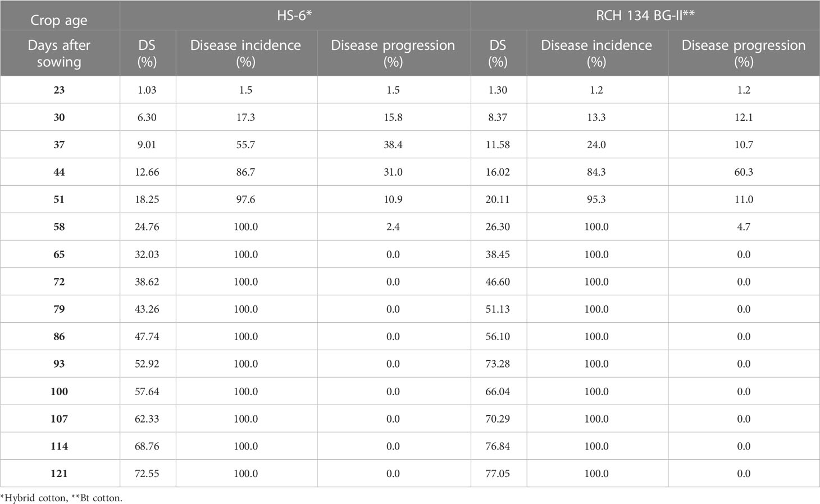
Task: Click disease progression value 4.7
Action: (x=744, y=227)
